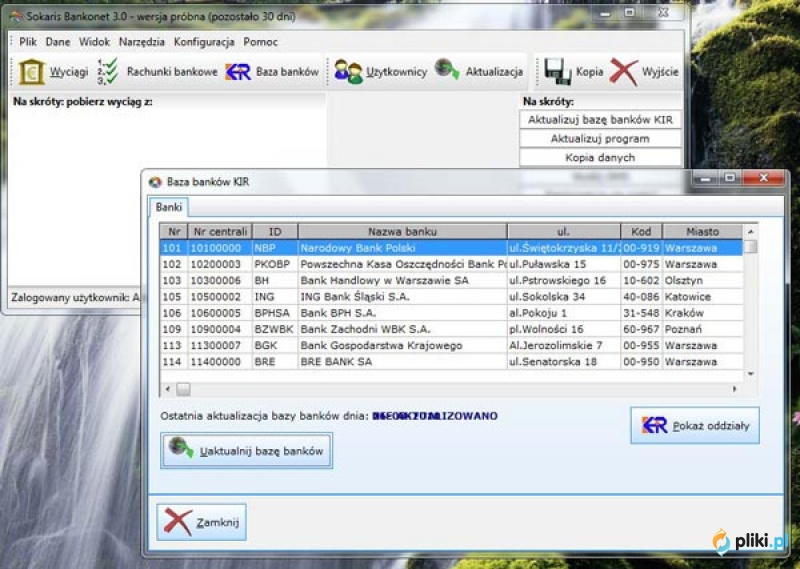Image resolution: width=800 pixels, height=569 pixels.
Task: Open the Narzędzia menu
Action: coord(142,42)
